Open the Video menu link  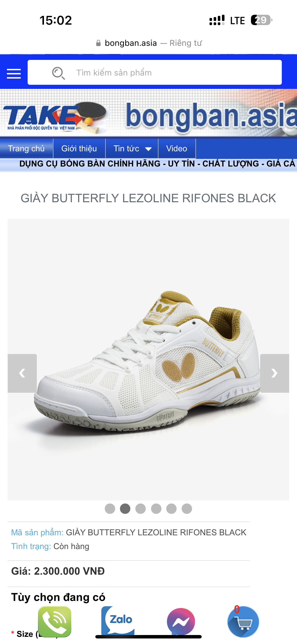177,149
